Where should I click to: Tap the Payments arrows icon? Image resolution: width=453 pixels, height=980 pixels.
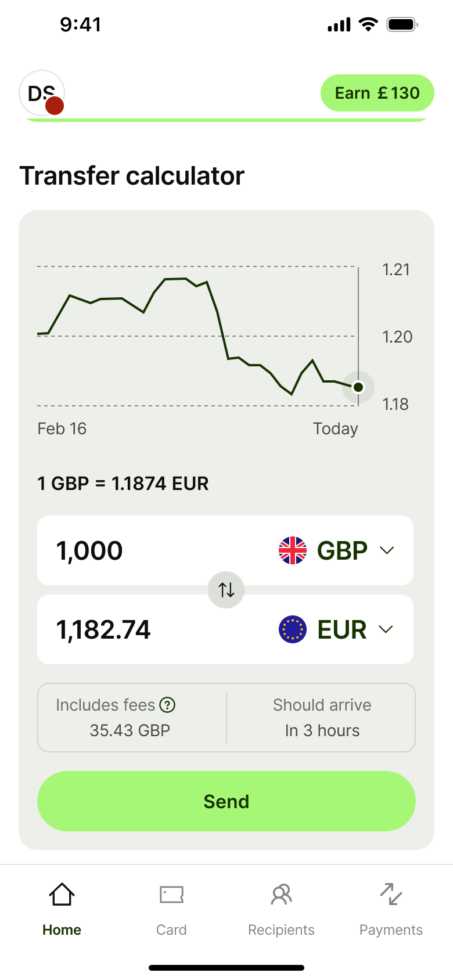391,894
